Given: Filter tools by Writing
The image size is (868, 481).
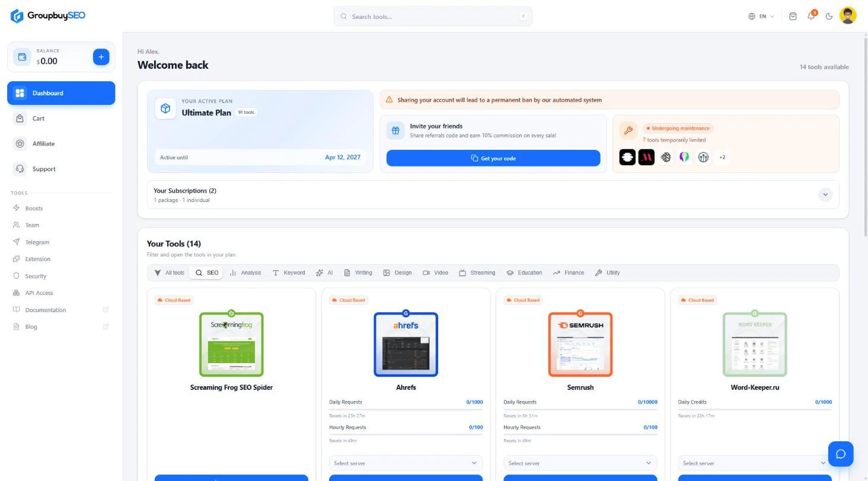Looking at the screenshot, I should point(358,272).
